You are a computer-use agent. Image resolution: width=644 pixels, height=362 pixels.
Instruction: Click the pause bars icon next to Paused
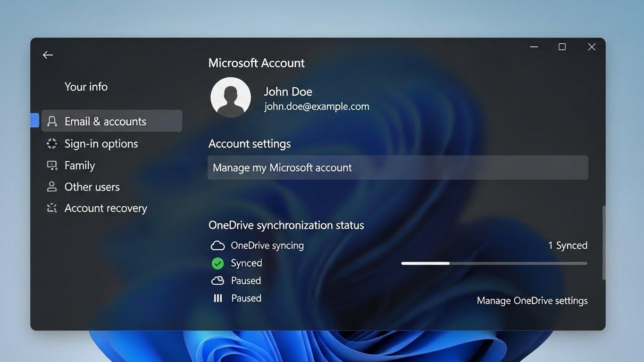pyautogui.click(x=217, y=298)
